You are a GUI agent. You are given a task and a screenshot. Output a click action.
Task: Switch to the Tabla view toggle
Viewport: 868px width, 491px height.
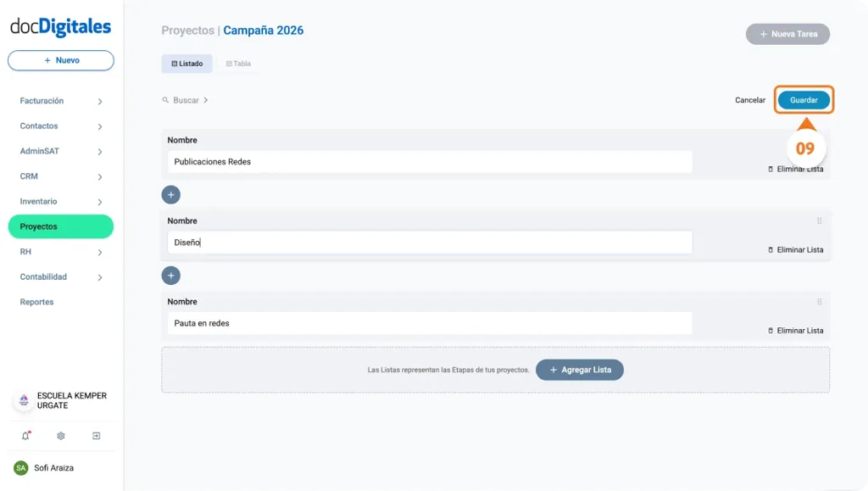[x=237, y=63]
